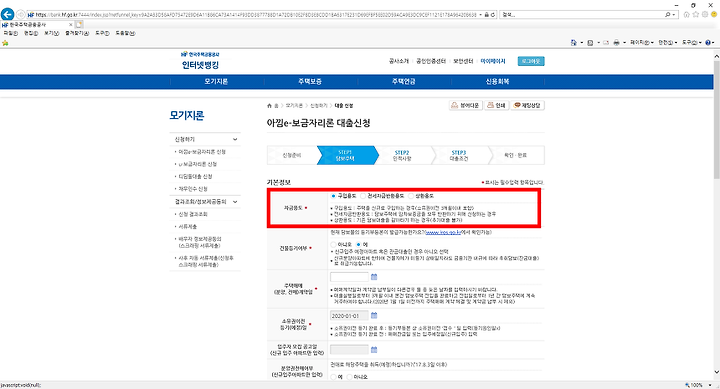Image resolution: width=720 pixels, height=389 pixels.
Task: Open browser home icon at top right
Action: (x=686, y=15)
